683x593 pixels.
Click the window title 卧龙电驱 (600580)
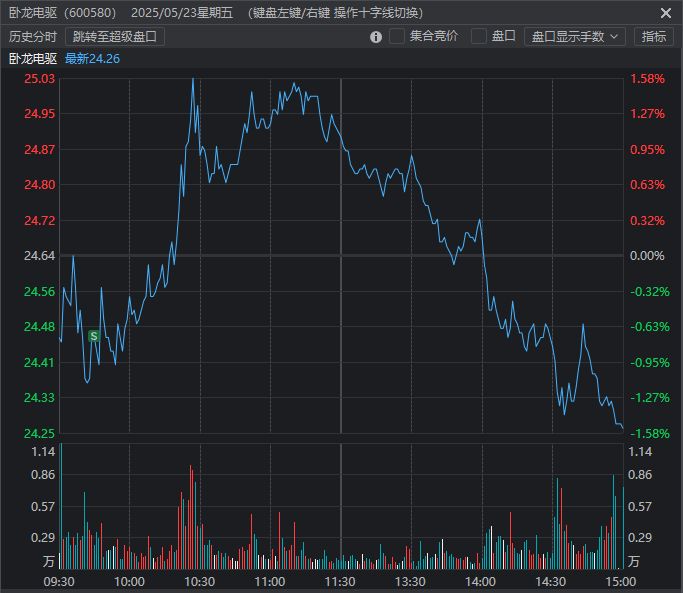(62, 13)
